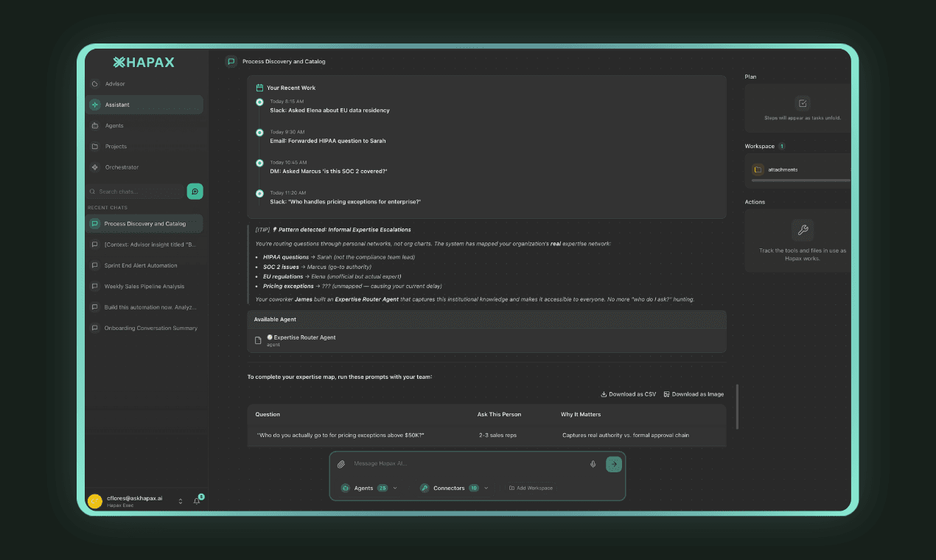Click the HAPAX logo

(144, 63)
